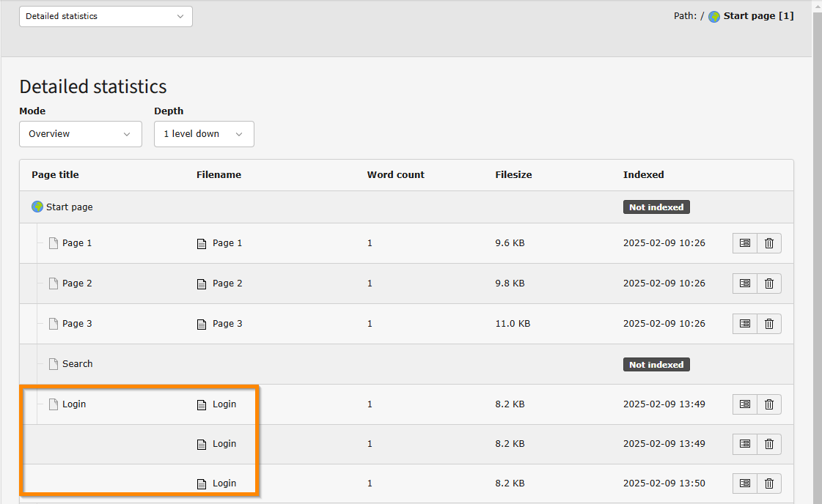Select the Page title column header
822x504 pixels.
tap(55, 174)
